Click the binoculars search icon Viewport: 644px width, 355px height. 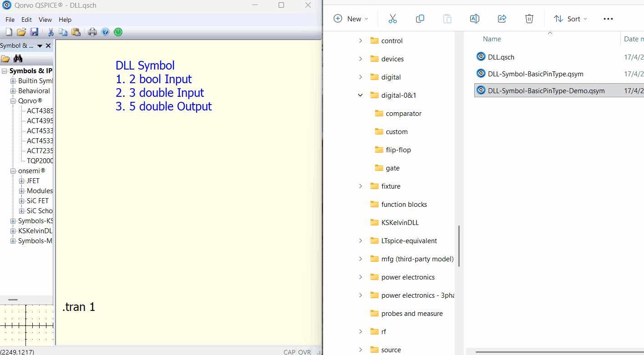[18, 59]
